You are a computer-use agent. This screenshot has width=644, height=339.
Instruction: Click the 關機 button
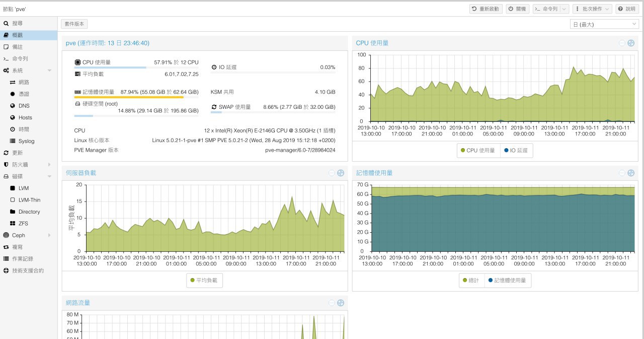click(x=517, y=9)
